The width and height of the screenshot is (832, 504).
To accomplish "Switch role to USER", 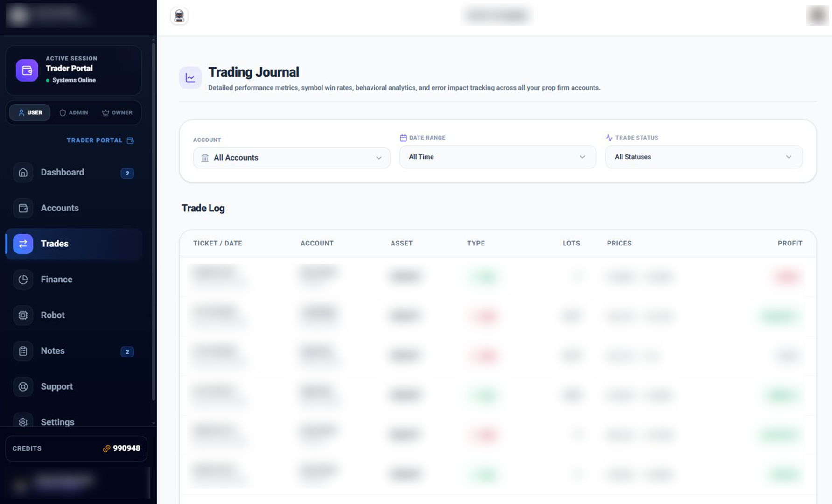I will click(x=30, y=112).
